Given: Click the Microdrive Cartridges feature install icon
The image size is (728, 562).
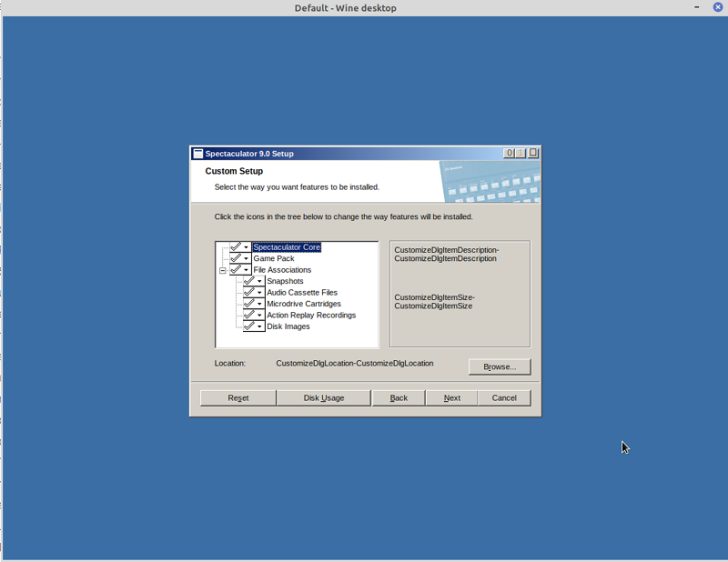Looking at the screenshot, I should (x=254, y=304).
